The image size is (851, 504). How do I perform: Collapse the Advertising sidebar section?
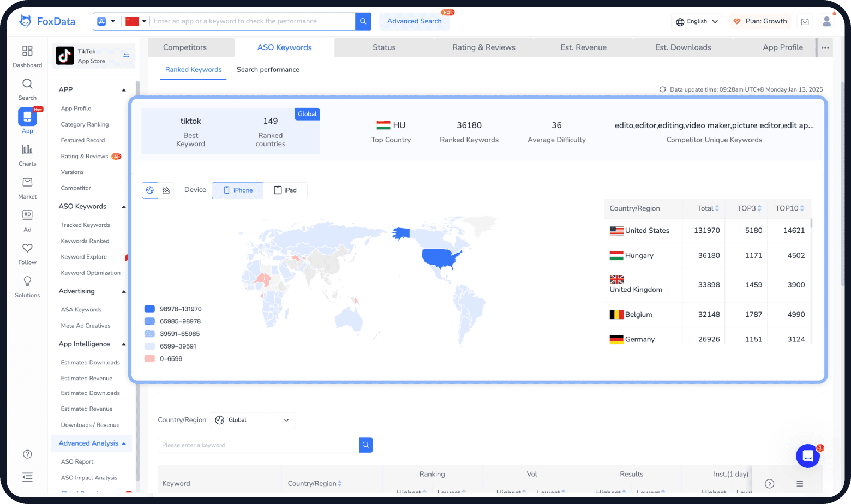point(124,291)
